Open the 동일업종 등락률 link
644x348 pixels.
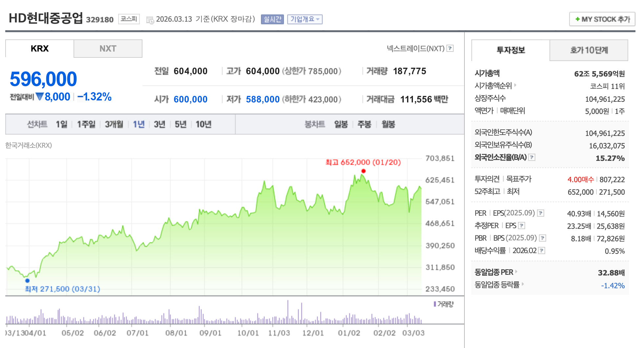pyautogui.click(x=497, y=285)
